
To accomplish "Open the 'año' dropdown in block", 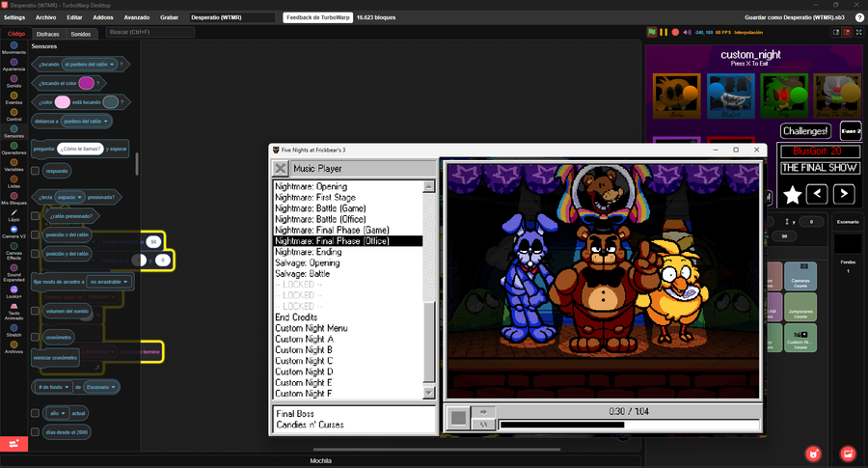I will pos(58,413).
